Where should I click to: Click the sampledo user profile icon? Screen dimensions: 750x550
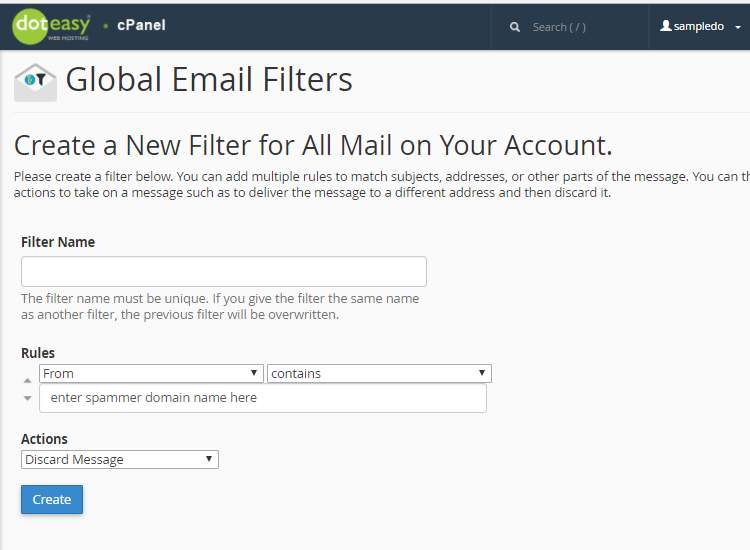click(665, 26)
